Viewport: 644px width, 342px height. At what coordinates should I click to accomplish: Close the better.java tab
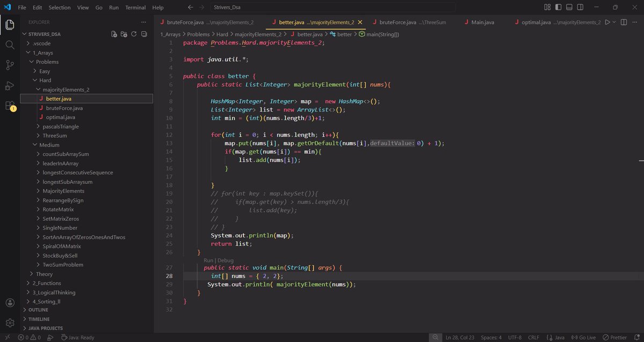coord(360,23)
